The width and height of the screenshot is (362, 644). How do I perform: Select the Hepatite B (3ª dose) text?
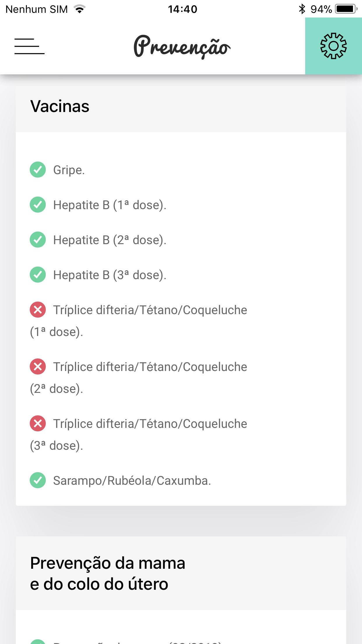pyautogui.click(x=110, y=275)
